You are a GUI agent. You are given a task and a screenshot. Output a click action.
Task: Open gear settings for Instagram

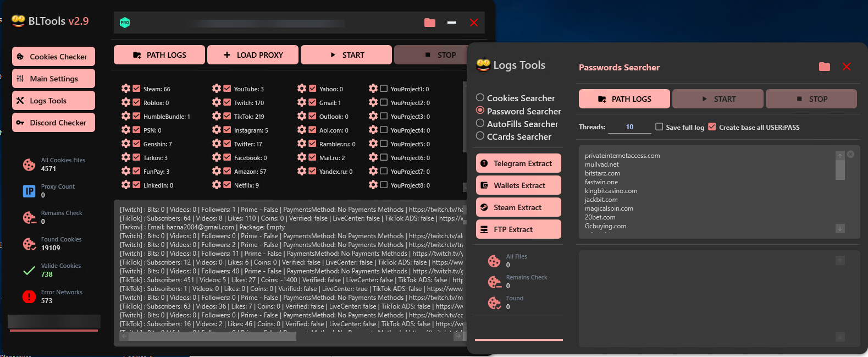click(217, 130)
